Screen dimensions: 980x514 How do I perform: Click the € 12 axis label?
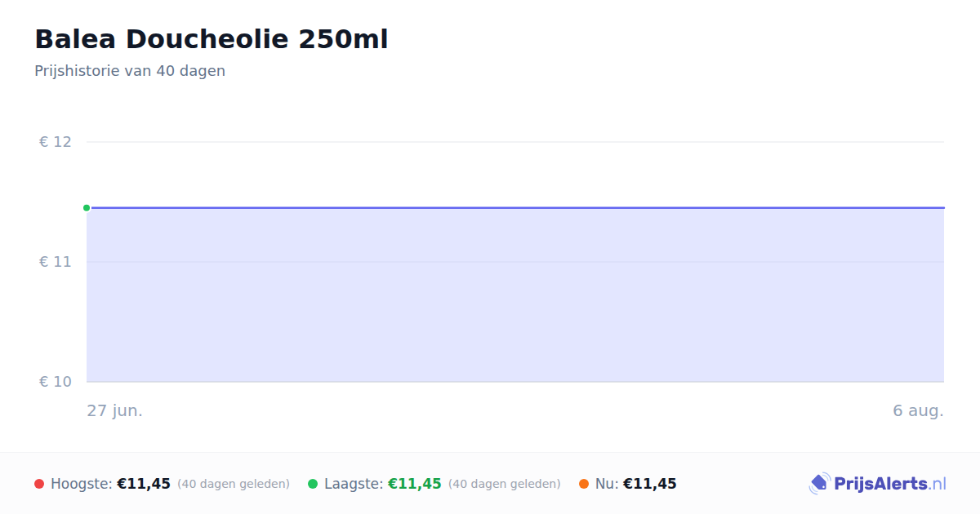[x=56, y=142]
